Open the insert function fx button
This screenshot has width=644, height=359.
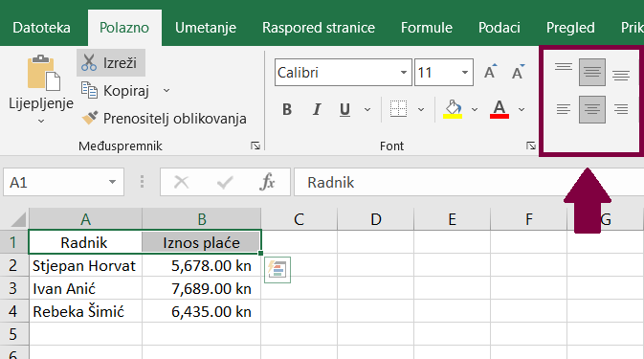tap(267, 182)
